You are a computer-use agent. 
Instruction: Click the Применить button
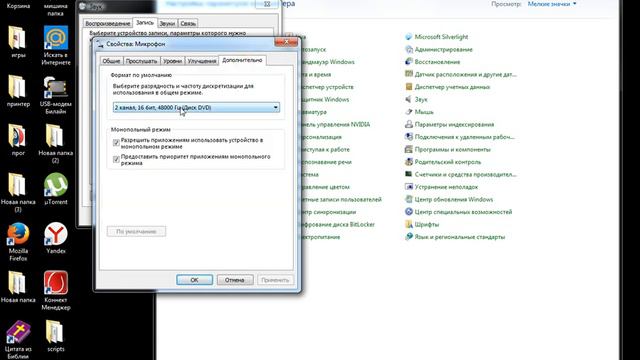pos(275,280)
